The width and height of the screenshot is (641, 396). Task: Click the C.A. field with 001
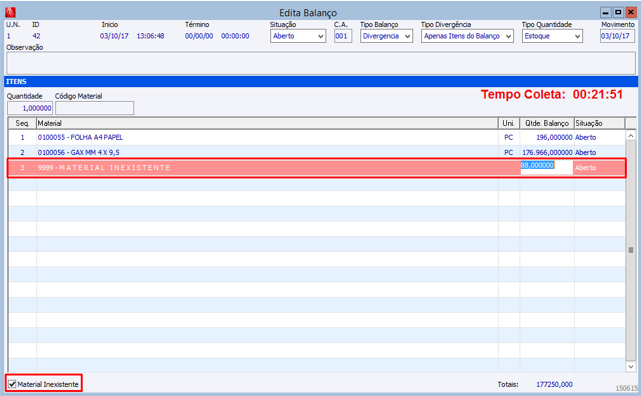click(343, 36)
